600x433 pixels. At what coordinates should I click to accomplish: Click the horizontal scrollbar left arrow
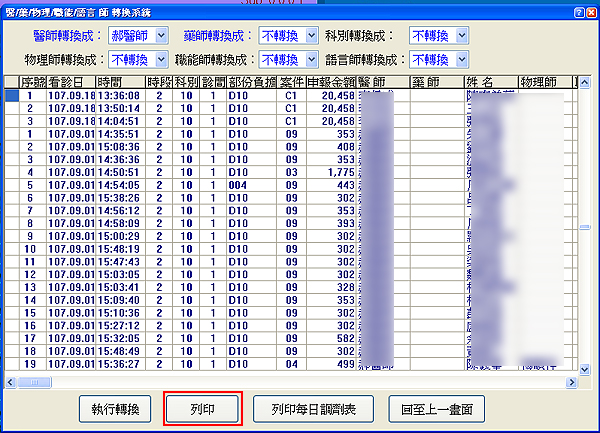click(x=10, y=381)
